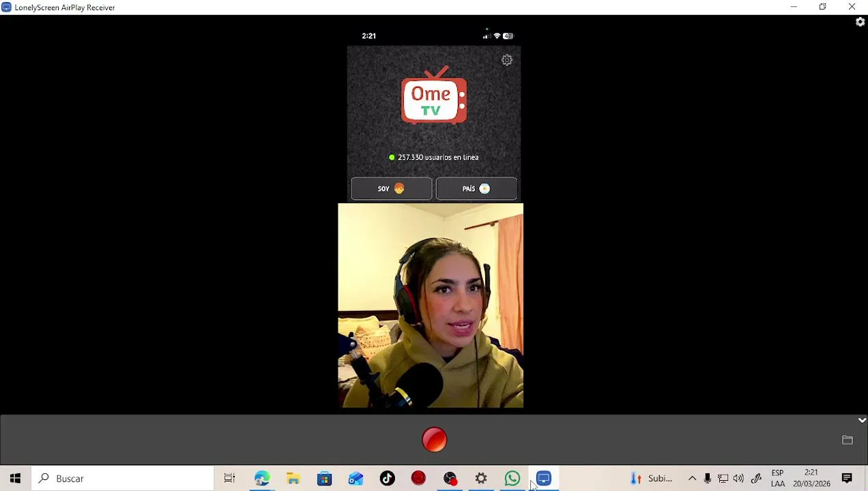Launch Microsoft Edge from the taskbar
Screen dimensions: 868x491
[x=262, y=479]
